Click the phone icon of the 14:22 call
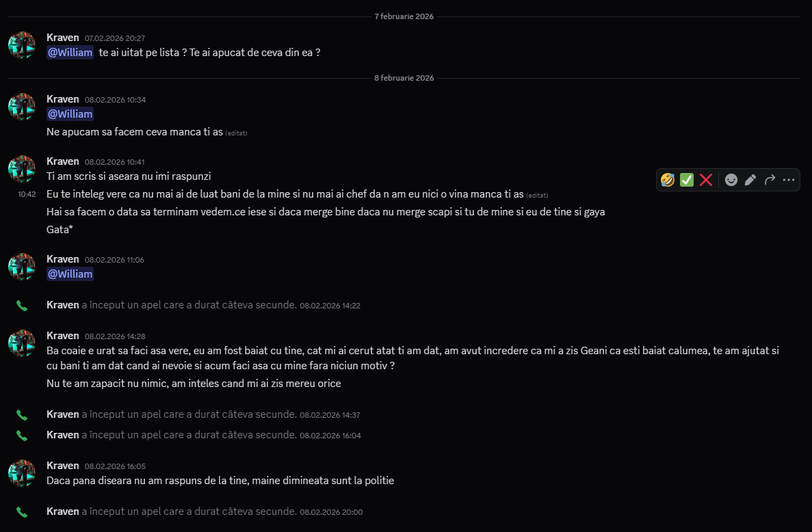 (x=22, y=306)
